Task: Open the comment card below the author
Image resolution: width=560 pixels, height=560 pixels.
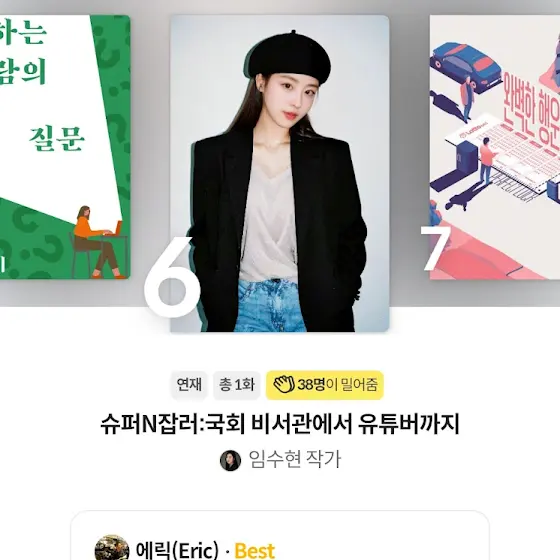Action: 280,535
